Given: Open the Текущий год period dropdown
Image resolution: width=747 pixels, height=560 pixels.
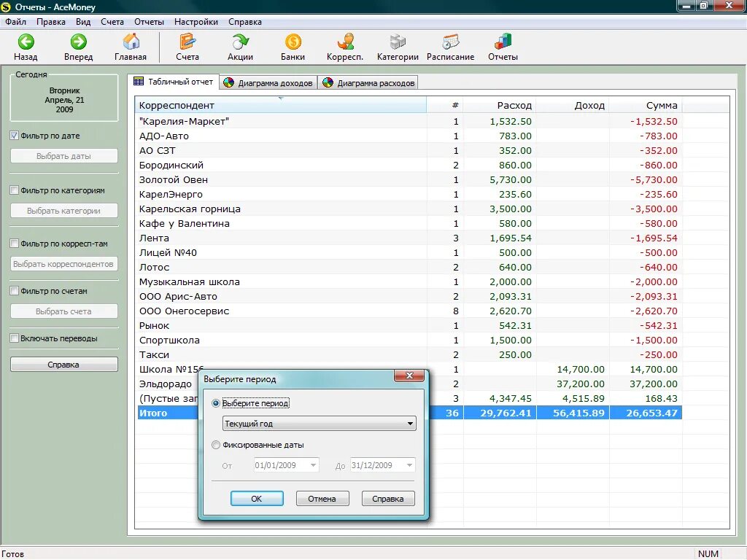Looking at the screenshot, I should 320,424.
